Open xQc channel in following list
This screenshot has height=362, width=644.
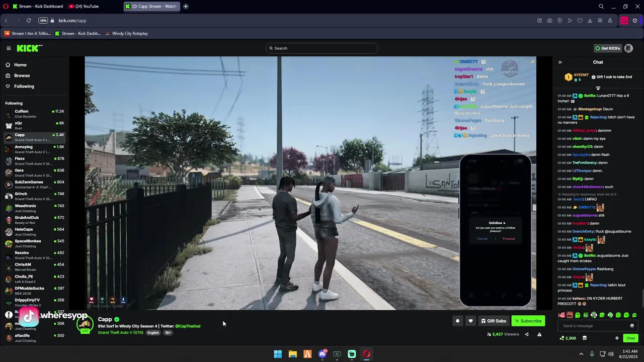tap(34, 125)
